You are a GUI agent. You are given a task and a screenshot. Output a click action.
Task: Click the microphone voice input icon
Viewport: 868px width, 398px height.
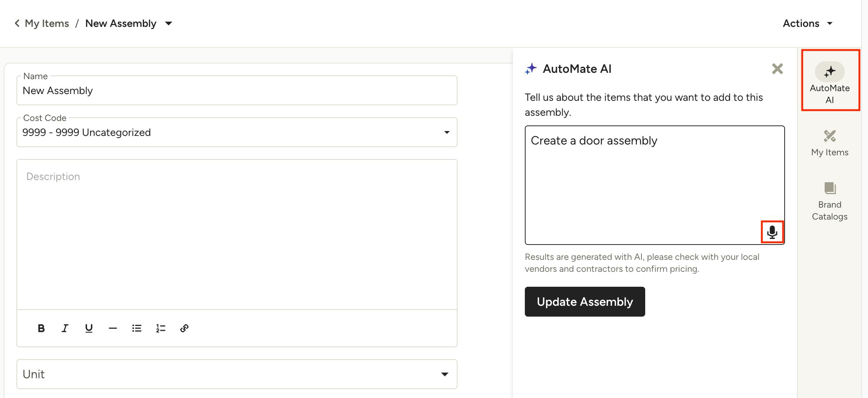(x=772, y=232)
